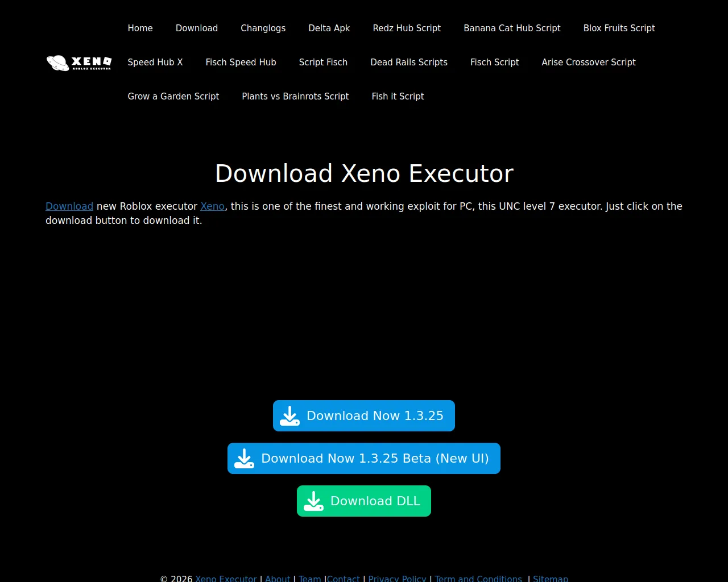The width and height of the screenshot is (728, 582).
Task: Open the Home menu item
Action: [140, 28]
